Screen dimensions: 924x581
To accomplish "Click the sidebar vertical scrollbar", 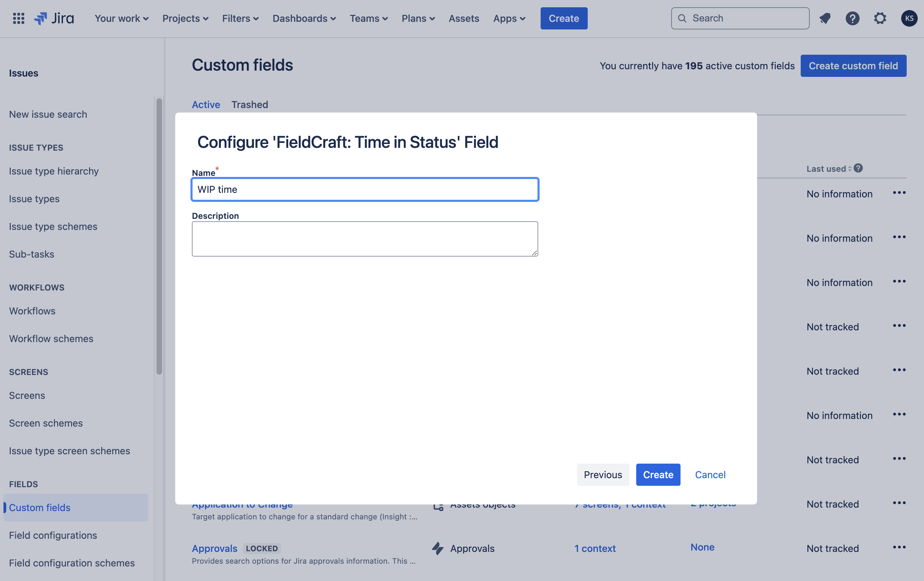I will click(x=159, y=236).
